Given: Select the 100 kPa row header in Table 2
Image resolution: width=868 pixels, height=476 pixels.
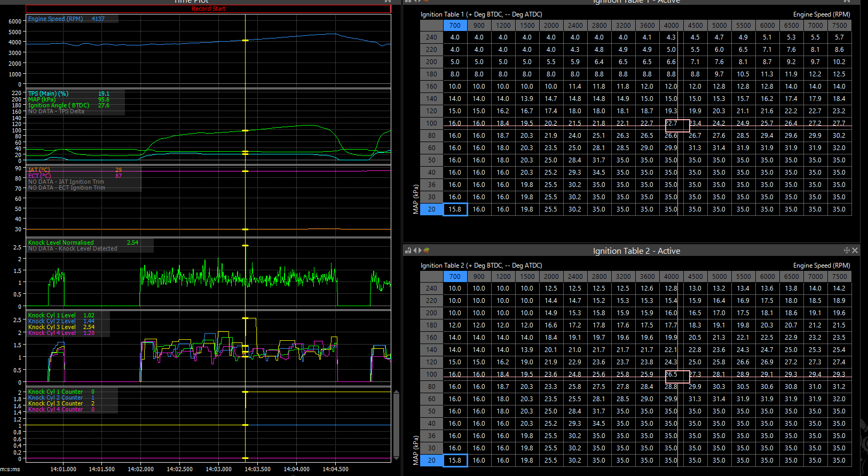Looking at the screenshot, I should pos(431,374).
